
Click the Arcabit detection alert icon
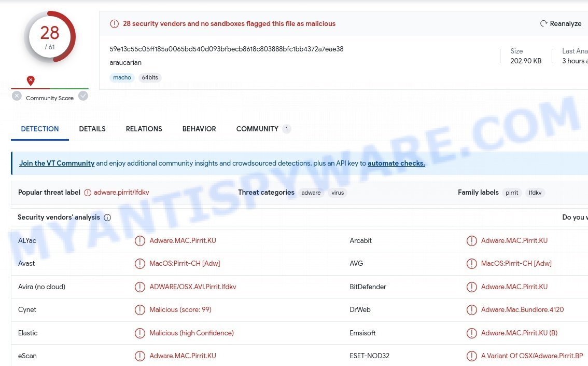point(472,240)
